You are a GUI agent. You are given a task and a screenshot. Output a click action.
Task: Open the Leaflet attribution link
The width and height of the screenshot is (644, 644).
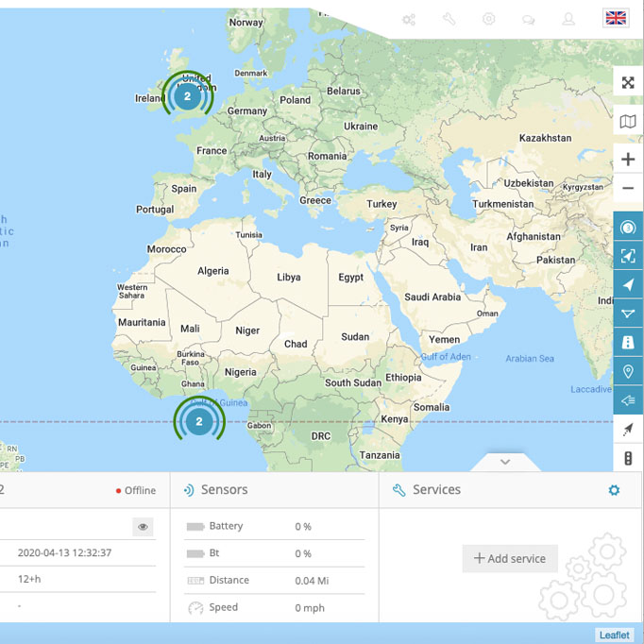[614, 635]
